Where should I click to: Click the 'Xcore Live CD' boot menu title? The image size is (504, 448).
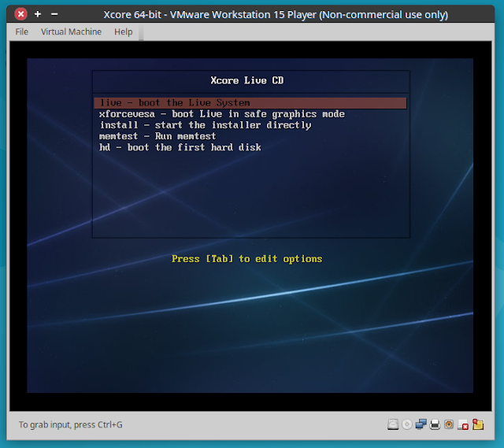coord(247,80)
